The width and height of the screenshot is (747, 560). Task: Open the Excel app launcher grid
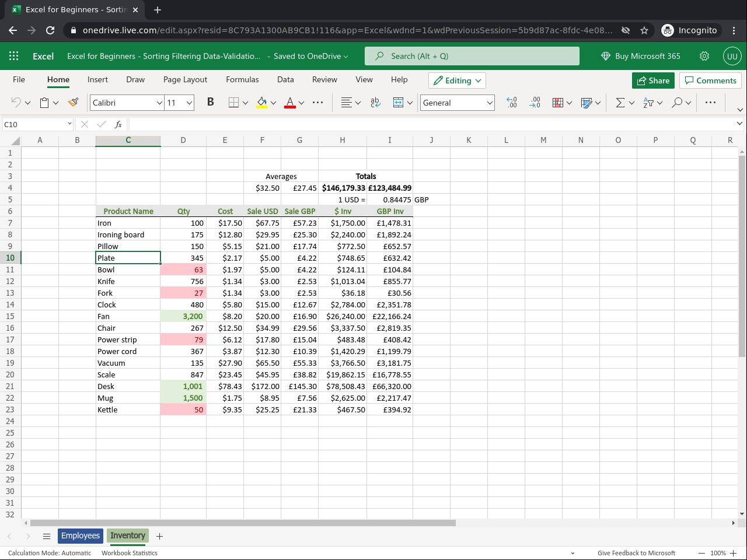click(14, 56)
